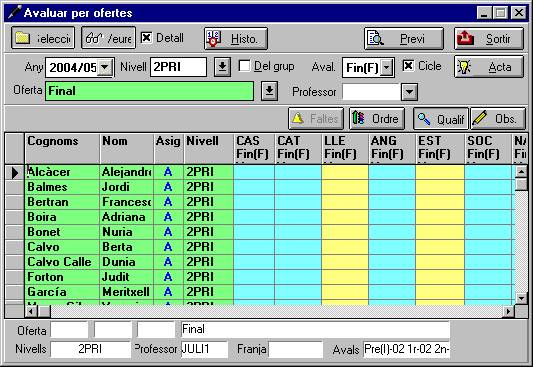533x367 pixels.
Task: Open Previ print preview
Action: tap(404, 38)
